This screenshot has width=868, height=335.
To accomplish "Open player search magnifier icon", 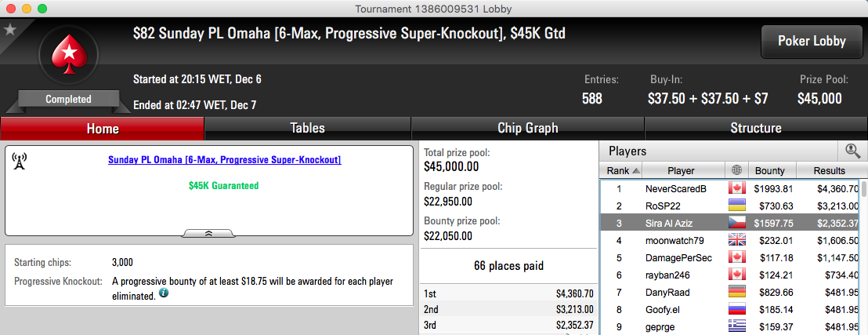I will 853,151.
